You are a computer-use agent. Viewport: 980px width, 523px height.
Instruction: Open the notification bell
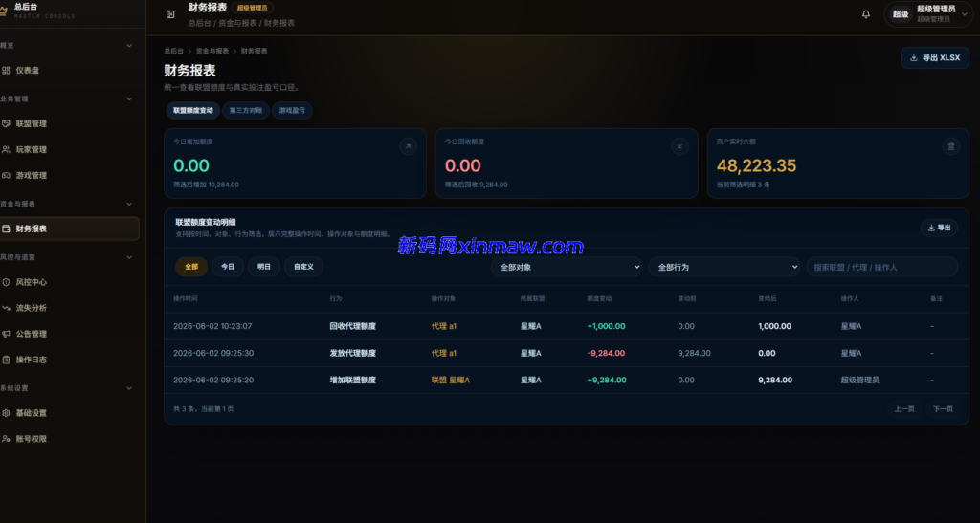coord(865,14)
